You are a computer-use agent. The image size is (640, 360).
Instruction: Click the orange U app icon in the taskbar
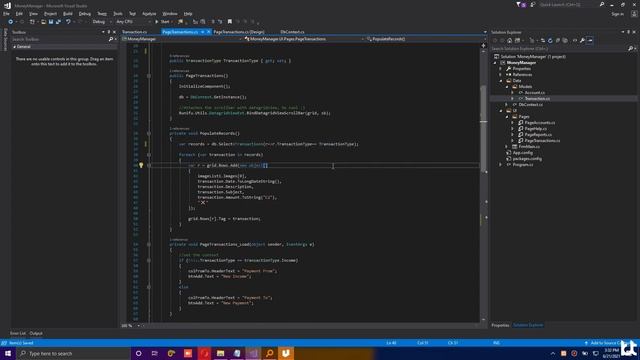pos(286,353)
